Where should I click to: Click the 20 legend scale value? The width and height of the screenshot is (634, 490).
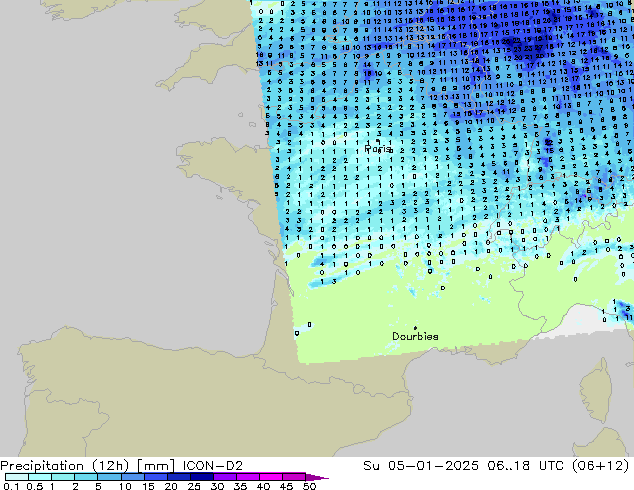coord(171,486)
